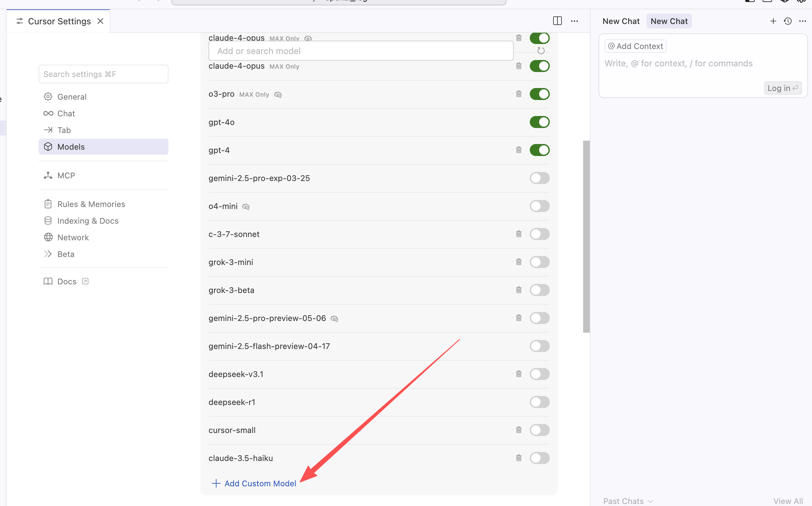This screenshot has width=812, height=506.
Task: Disable the gpt-4o model toggle
Action: tap(539, 122)
